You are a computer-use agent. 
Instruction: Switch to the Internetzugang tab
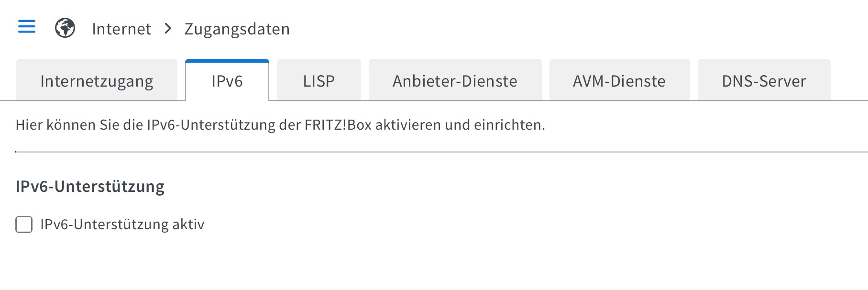97,80
